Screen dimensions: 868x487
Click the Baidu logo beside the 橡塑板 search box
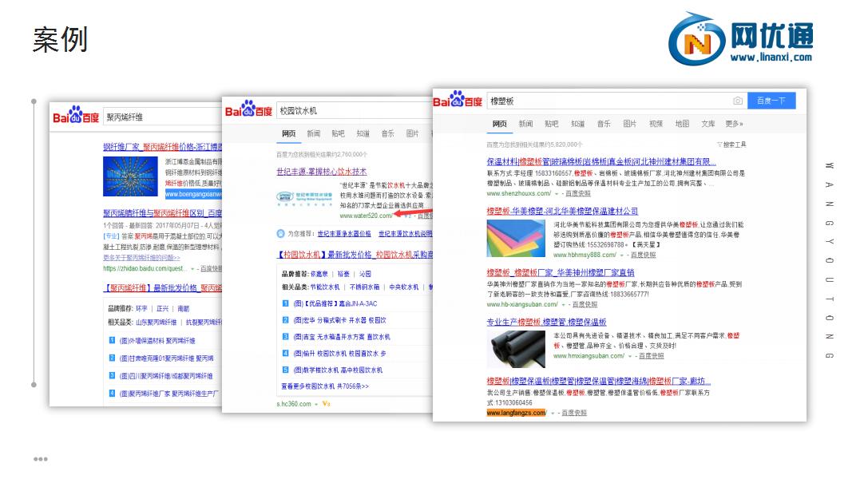pyautogui.click(x=458, y=99)
